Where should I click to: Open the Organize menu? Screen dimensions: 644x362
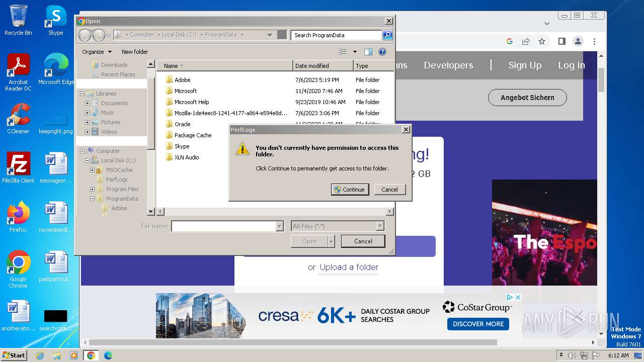click(x=97, y=52)
